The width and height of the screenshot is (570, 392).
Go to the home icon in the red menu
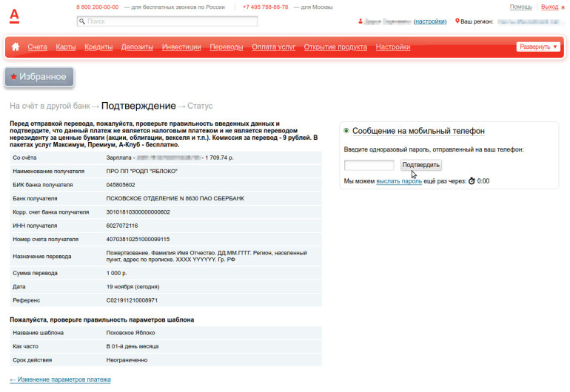pyautogui.click(x=16, y=47)
